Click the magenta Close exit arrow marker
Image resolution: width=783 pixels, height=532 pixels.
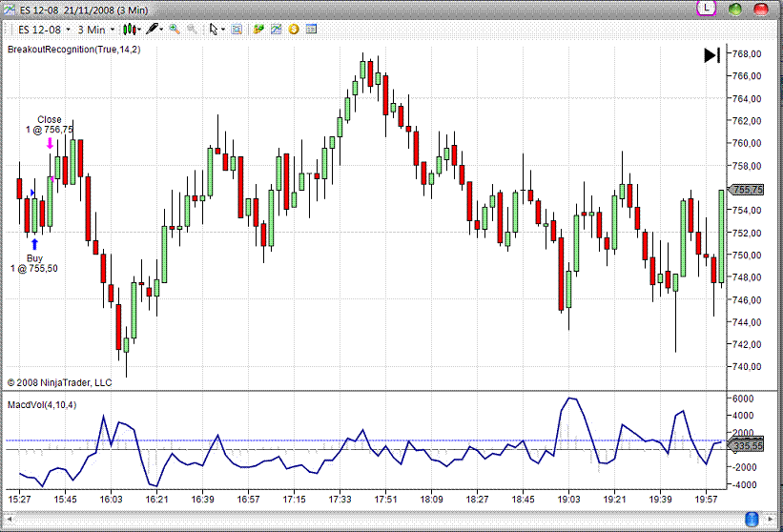click(x=50, y=143)
